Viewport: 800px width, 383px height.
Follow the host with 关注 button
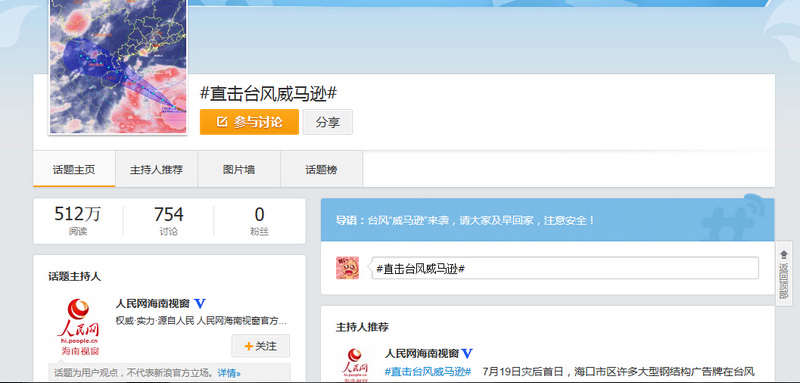tap(261, 346)
